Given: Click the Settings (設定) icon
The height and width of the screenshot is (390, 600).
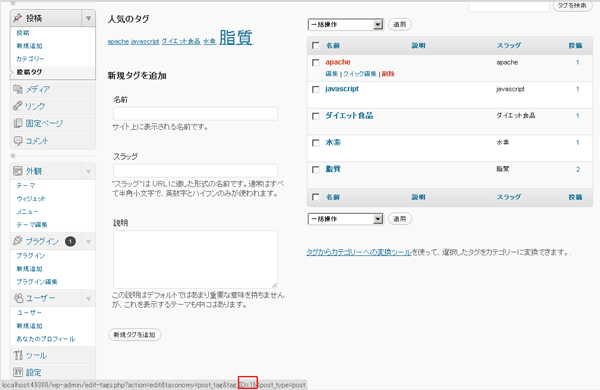Looking at the screenshot, I should (x=18, y=372).
